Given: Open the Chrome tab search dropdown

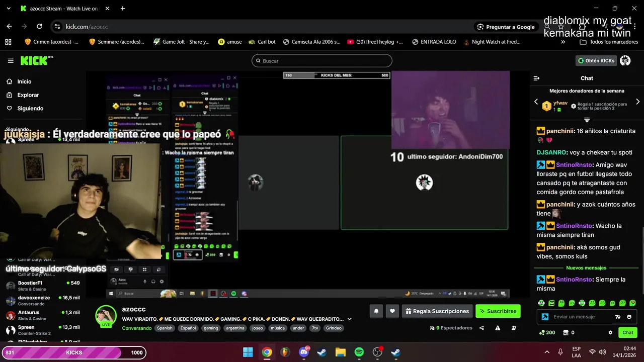Looking at the screenshot, I should 9,9.
